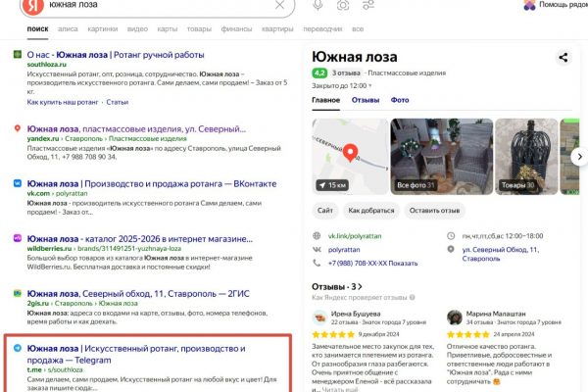
Task: Switch to the 'картинки' tab
Action: tap(102, 28)
